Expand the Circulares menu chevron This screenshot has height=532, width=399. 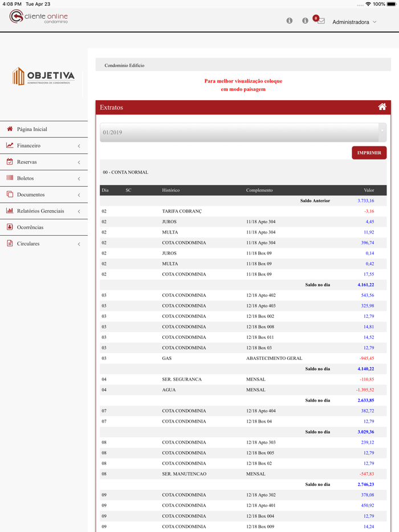79,244
